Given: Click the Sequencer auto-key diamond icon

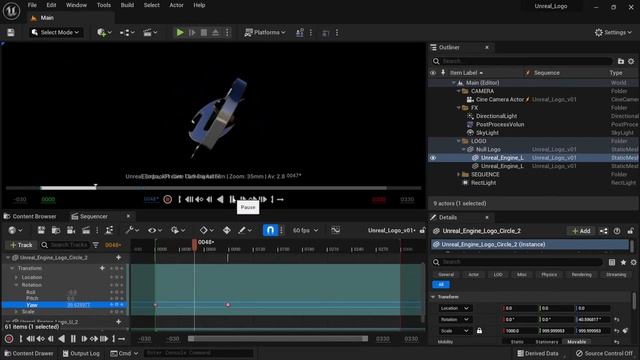Looking at the screenshot, I should [227, 231].
